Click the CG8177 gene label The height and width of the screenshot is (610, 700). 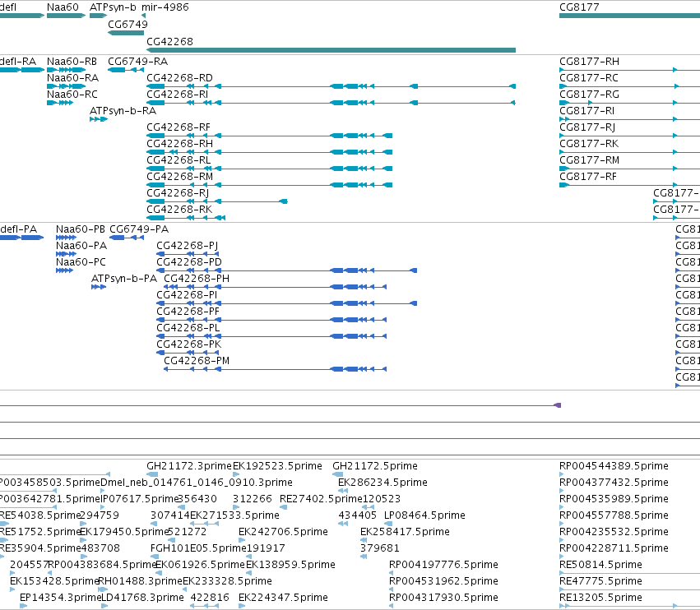579,7
